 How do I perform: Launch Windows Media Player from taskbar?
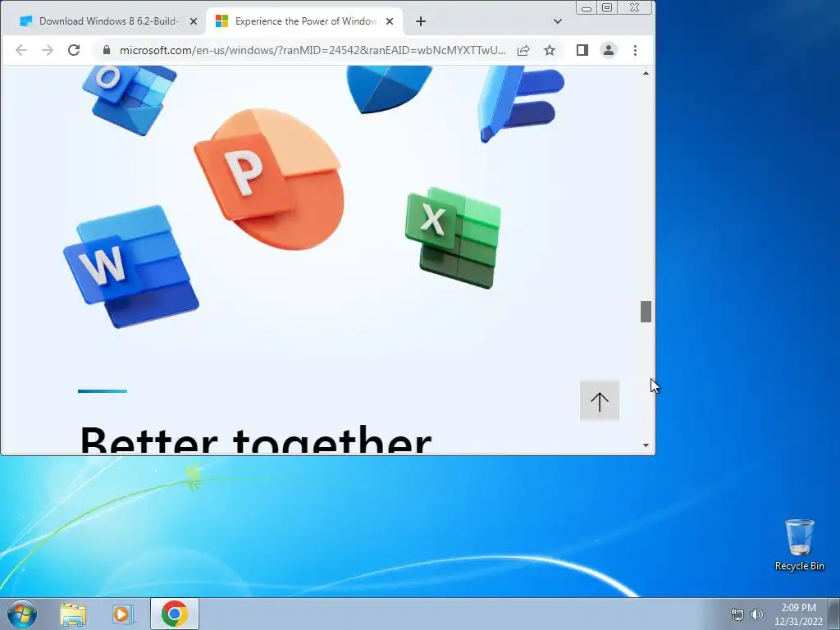point(122,614)
